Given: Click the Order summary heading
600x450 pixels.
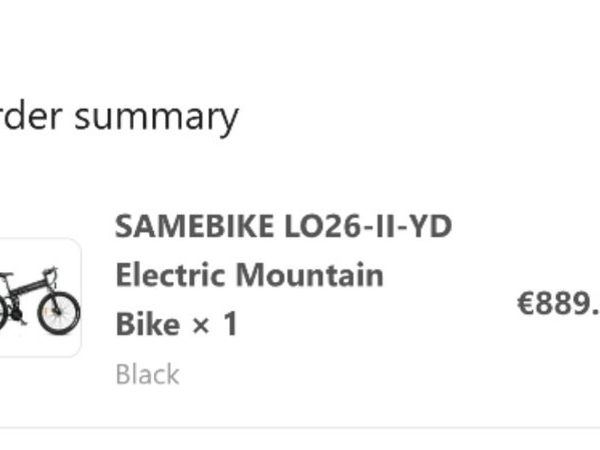Looking at the screenshot, I should 118,117.
